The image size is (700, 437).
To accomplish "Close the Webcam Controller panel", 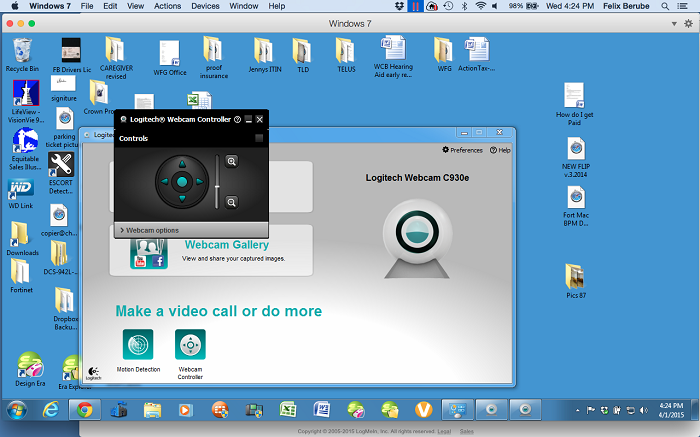I will [260, 119].
